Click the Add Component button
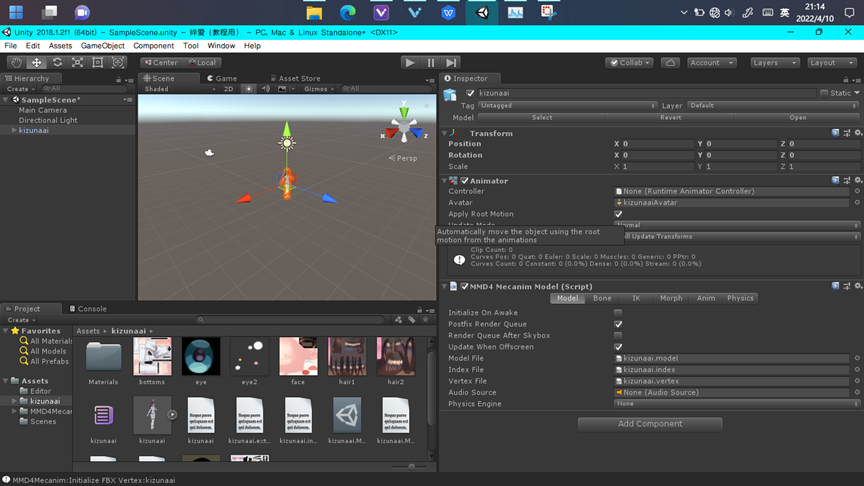This screenshot has width=864, height=486. point(650,424)
